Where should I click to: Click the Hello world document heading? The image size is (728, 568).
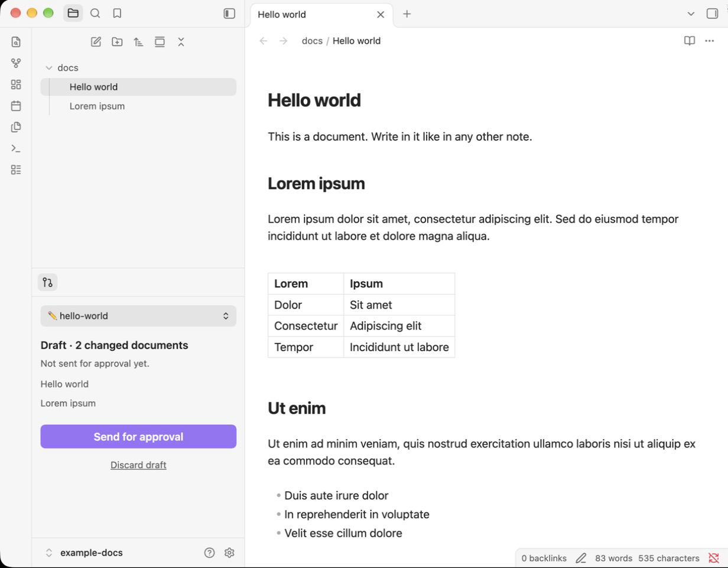pos(314,100)
